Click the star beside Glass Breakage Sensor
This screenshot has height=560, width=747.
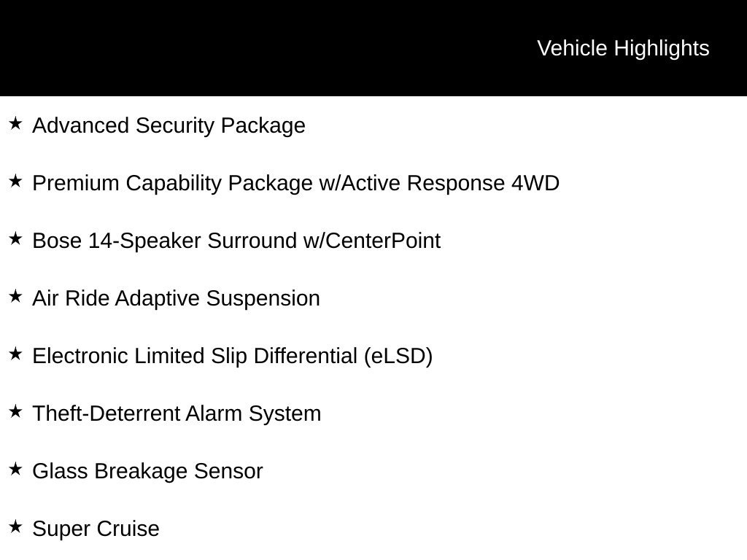point(15,470)
